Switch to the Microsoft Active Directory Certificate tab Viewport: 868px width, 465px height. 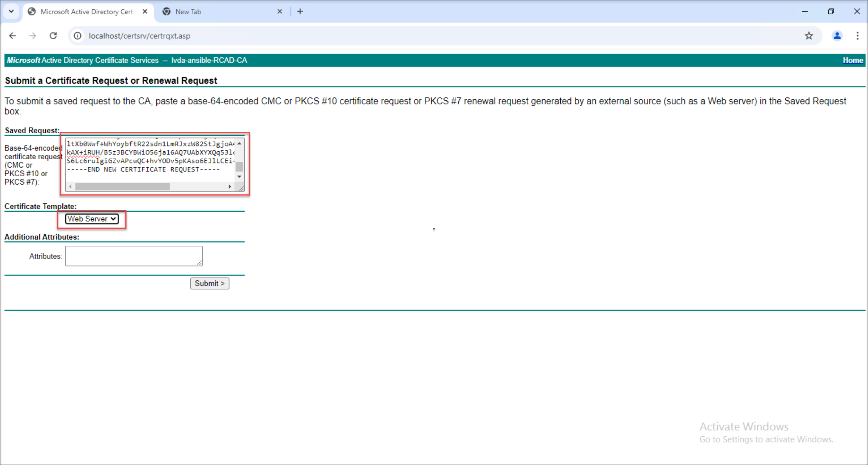point(83,11)
